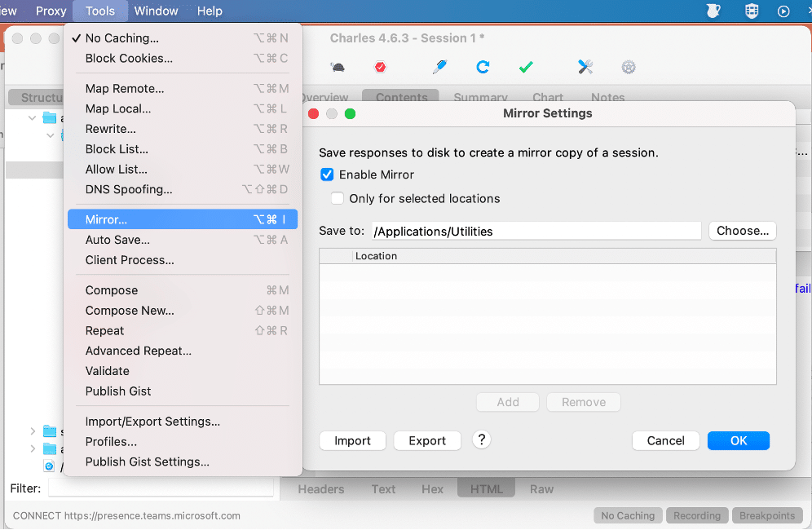
Task: Expand the top folder in Structure tree
Action: coord(33,118)
